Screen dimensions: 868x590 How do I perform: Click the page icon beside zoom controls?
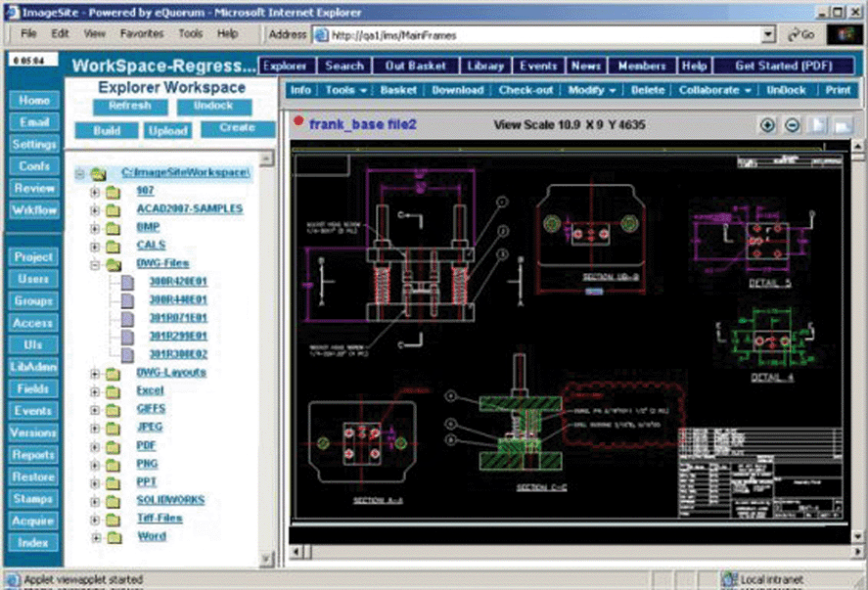(817, 125)
